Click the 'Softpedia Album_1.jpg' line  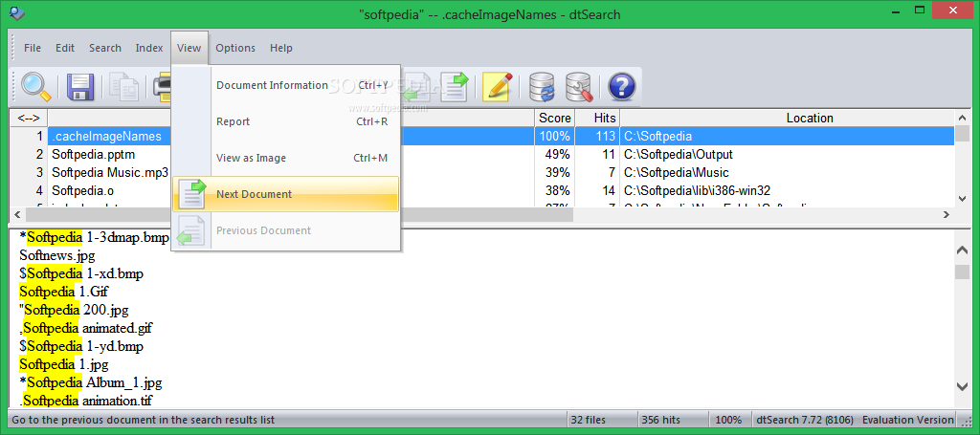[x=91, y=382]
